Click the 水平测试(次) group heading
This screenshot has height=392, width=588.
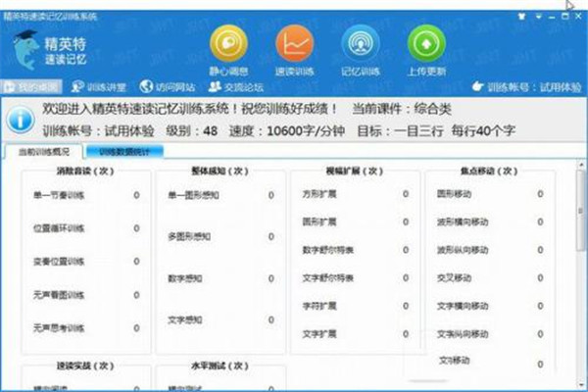[220, 366]
